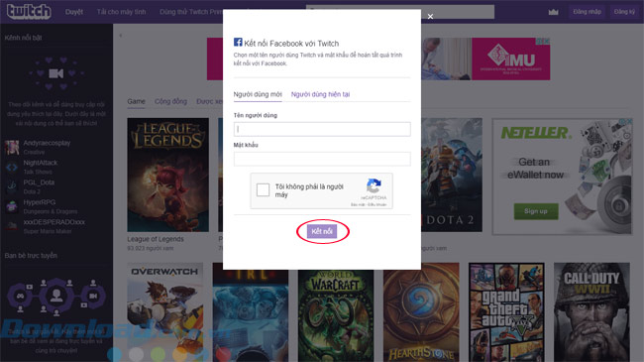Click the League of Legends title link

coord(156,239)
